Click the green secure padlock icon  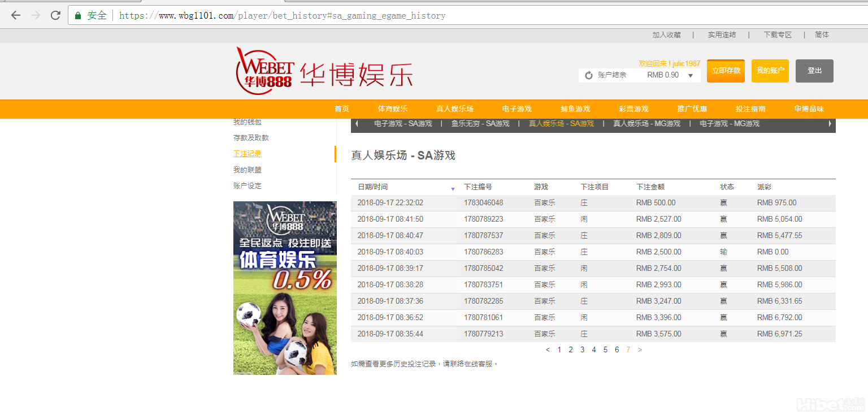click(78, 15)
